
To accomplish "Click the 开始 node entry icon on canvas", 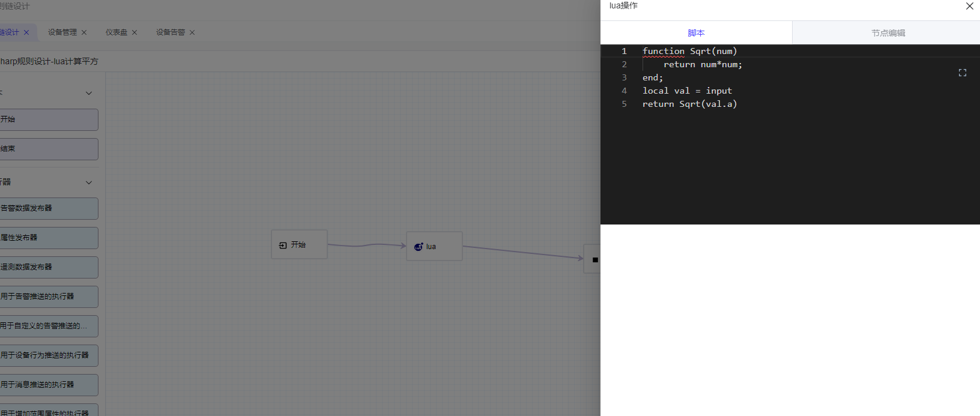I will [283, 246].
